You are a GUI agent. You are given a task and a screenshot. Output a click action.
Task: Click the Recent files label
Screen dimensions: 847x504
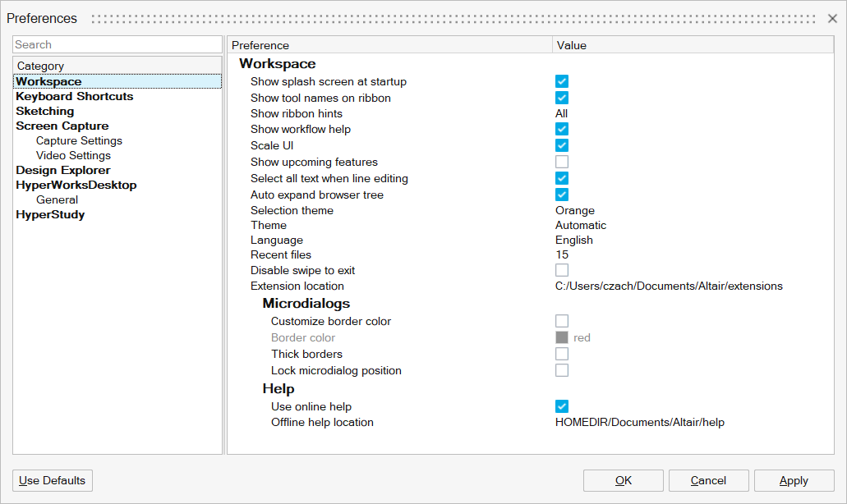pos(281,254)
